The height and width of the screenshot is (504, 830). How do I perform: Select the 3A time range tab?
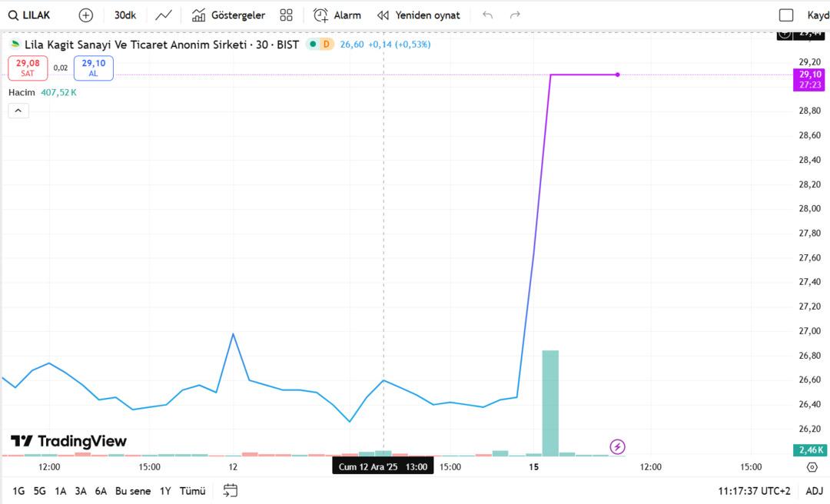click(x=81, y=491)
